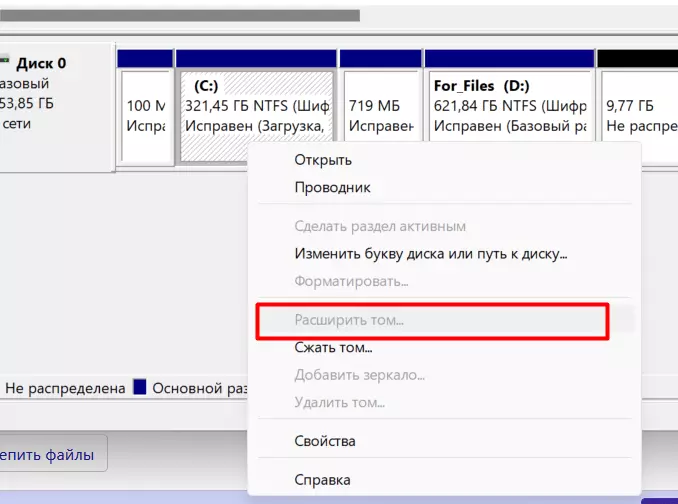The height and width of the screenshot is (504, 678).
Task: Select Форматировать... in the context menu
Action: [351, 282]
